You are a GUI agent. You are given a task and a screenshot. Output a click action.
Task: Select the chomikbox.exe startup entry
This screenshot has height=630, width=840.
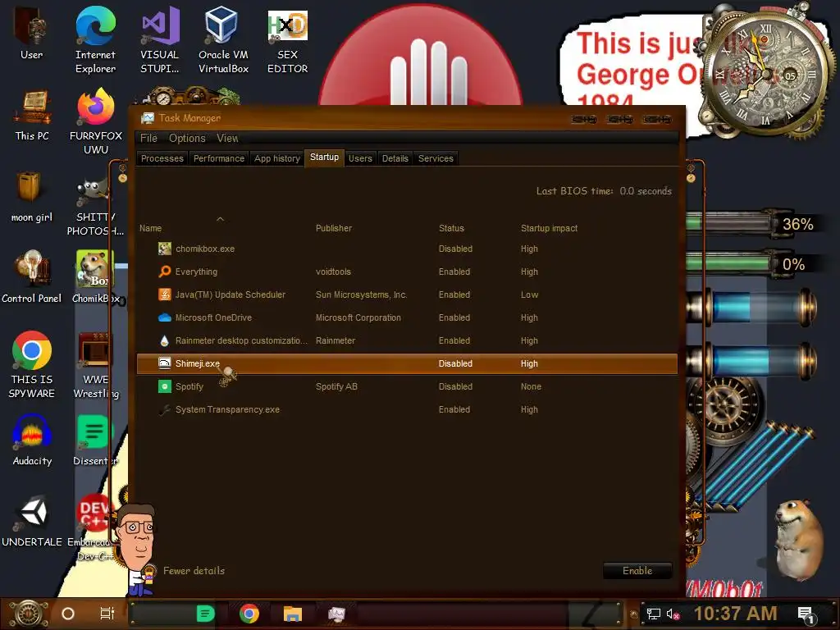click(x=407, y=249)
